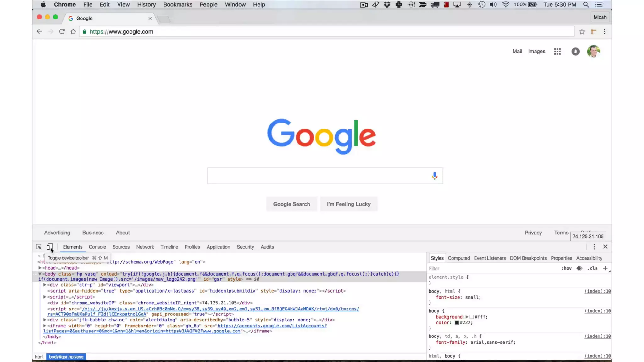
Task: Click the #222 body color swatch
Action: [x=457, y=323]
